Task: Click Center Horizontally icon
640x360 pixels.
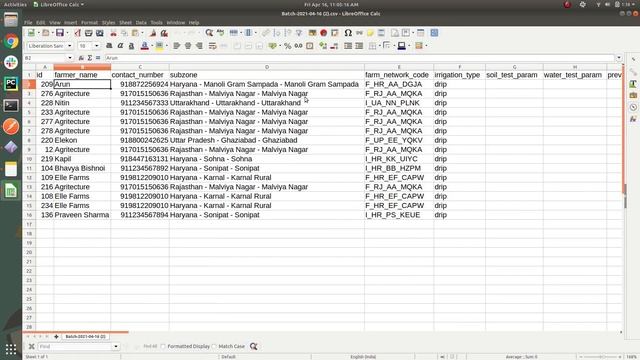Action: click(x=188, y=46)
